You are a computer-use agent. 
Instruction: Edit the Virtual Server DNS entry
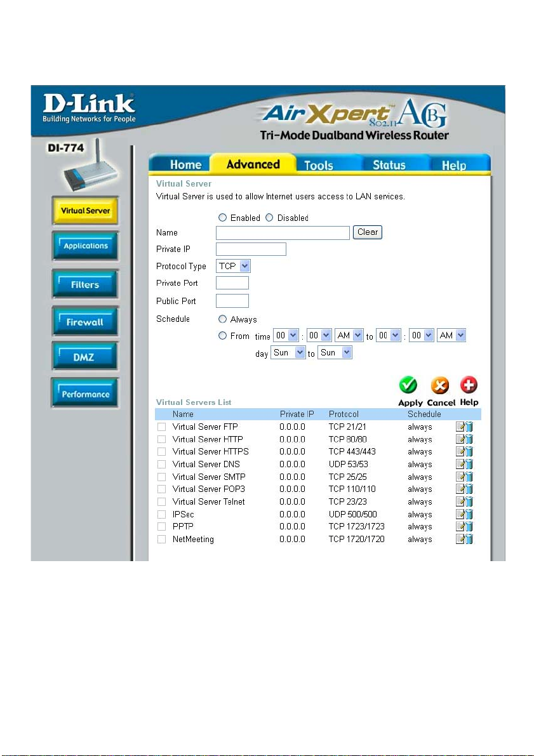pyautogui.click(x=460, y=464)
